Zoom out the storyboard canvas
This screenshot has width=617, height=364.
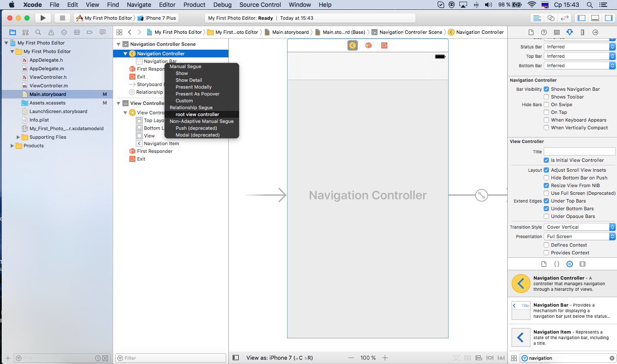351,358
